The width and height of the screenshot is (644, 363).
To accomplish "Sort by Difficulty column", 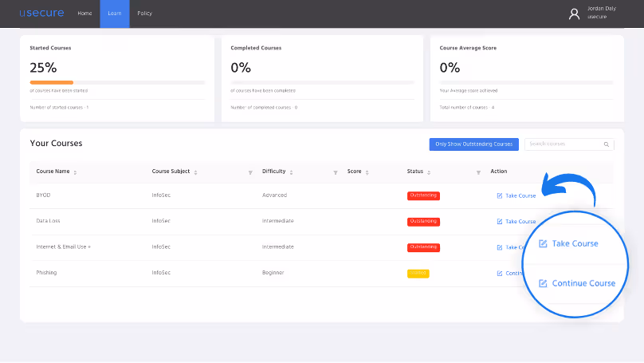I will pyautogui.click(x=291, y=172).
